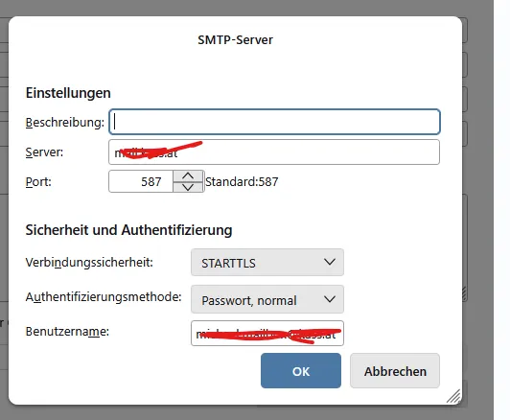Click into the Beschreibung text field

point(274,122)
